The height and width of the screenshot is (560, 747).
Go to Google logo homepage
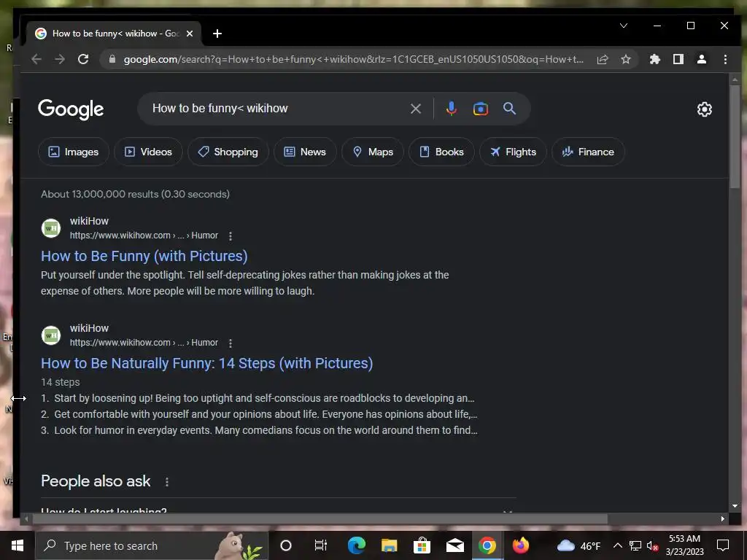tap(71, 109)
